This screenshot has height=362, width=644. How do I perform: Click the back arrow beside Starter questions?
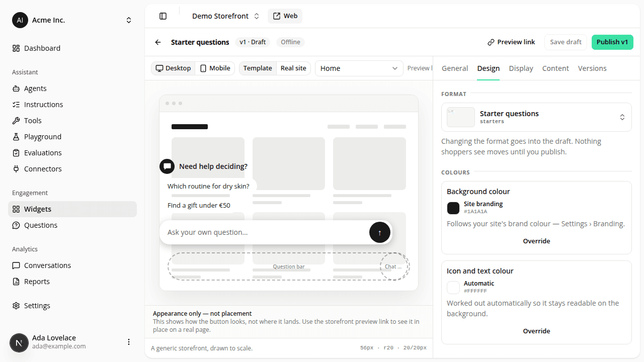(158, 42)
